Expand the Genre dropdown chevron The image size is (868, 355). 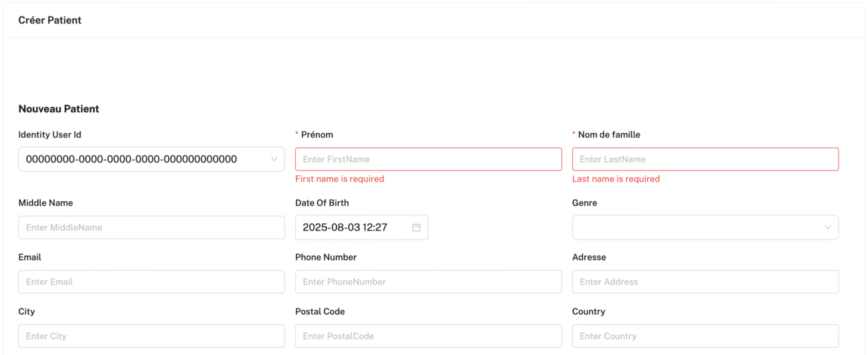[828, 227]
